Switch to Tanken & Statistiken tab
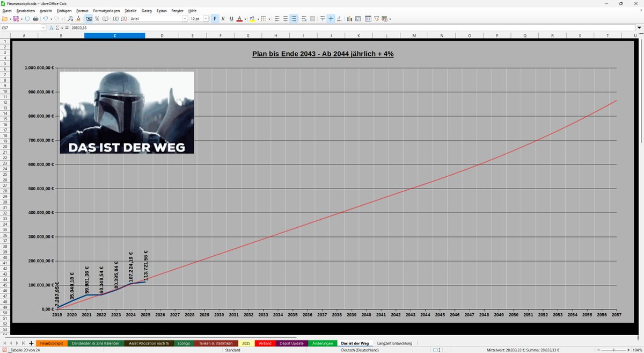The width and height of the screenshot is (644, 353). (x=216, y=343)
